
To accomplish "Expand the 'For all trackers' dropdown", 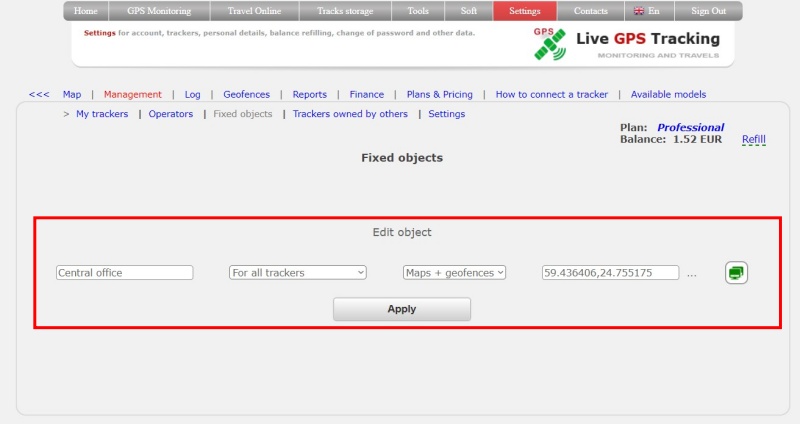I will (298, 272).
